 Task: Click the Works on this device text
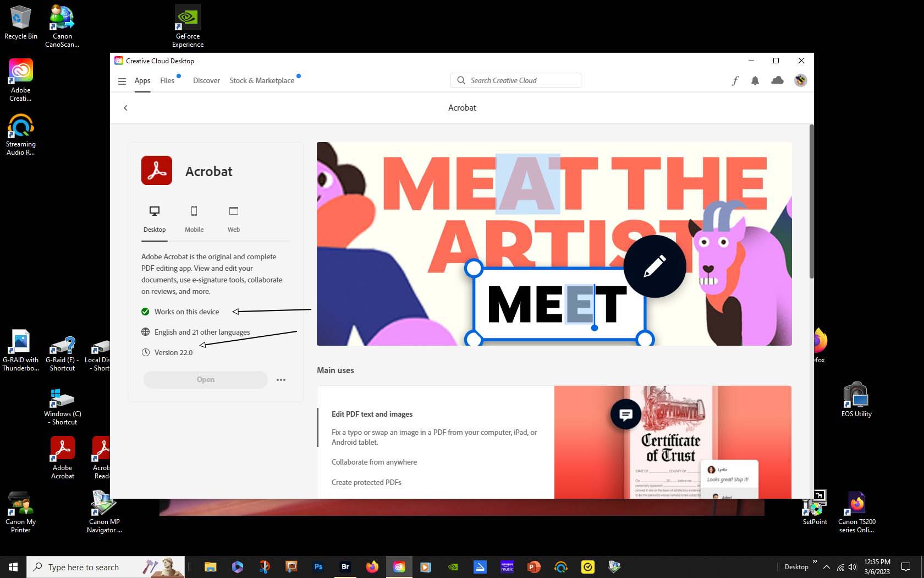186,312
